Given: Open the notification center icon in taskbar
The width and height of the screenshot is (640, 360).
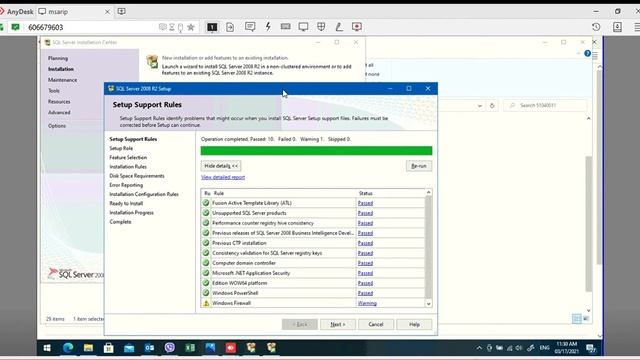Looking at the screenshot, I should coord(591,348).
